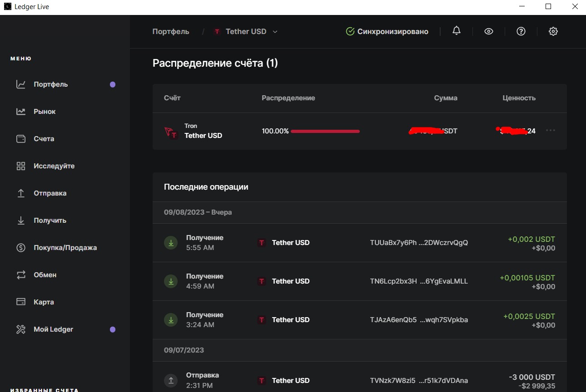Click the 09/07/2023 date header
Screen dimensions: 586x392
click(x=184, y=350)
